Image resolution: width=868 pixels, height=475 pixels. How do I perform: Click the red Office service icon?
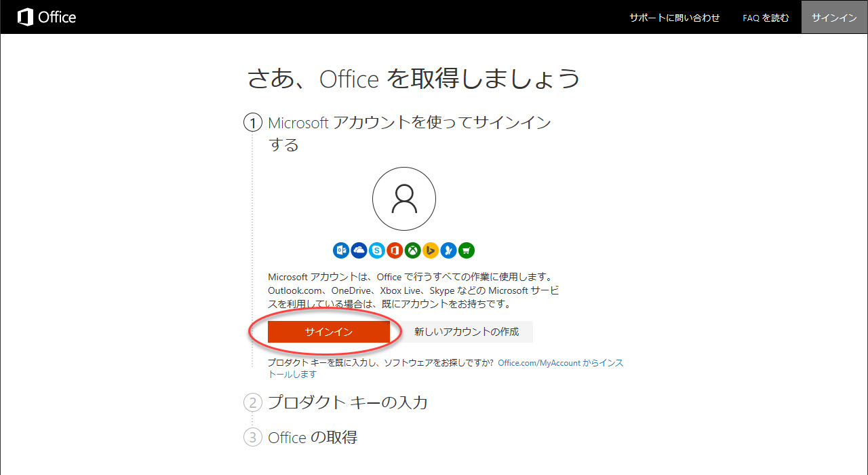395,250
